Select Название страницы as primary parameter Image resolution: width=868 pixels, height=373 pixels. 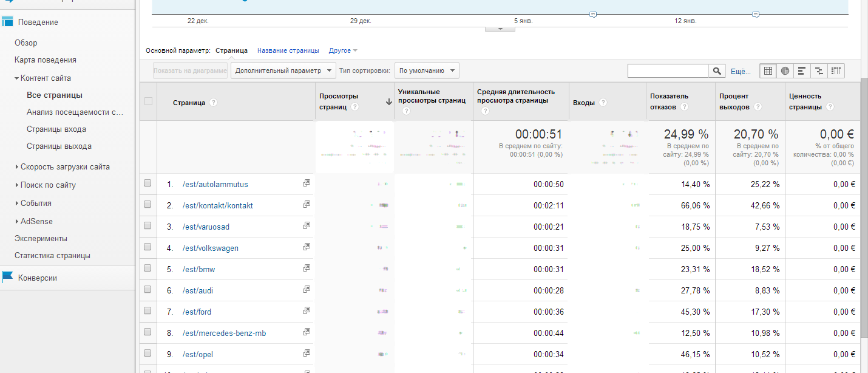pos(288,50)
